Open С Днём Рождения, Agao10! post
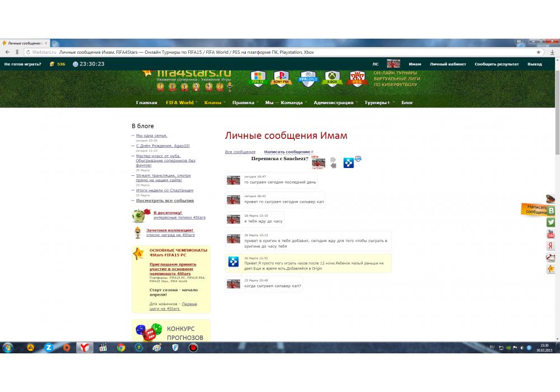Image resolution: width=560 pixels, height=392 pixels. pyautogui.click(x=163, y=146)
